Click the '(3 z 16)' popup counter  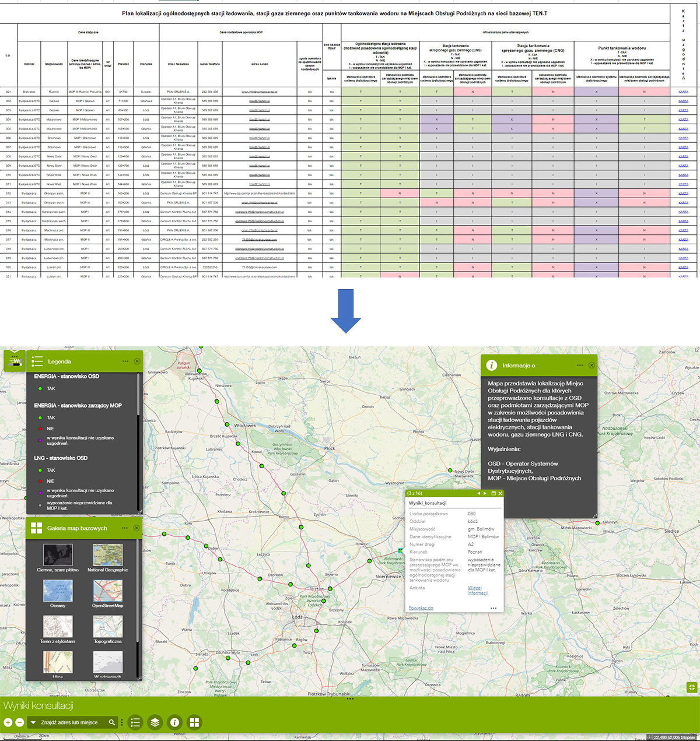(415, 493)
